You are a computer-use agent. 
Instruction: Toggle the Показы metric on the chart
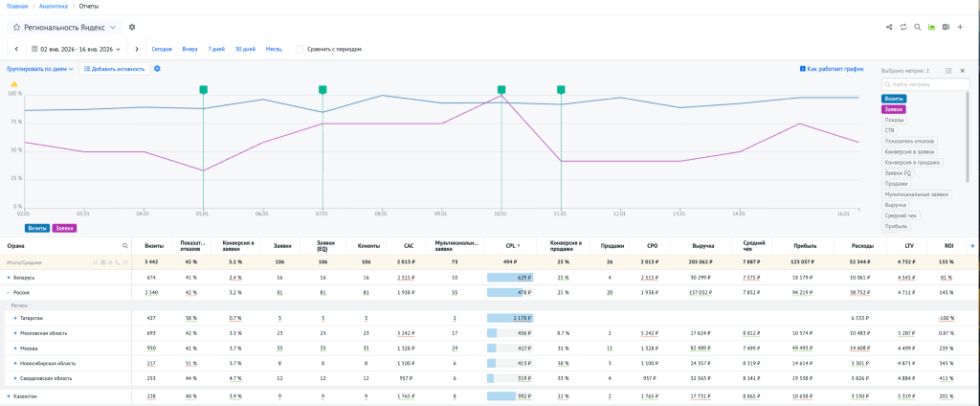click(x=894, y=120)
